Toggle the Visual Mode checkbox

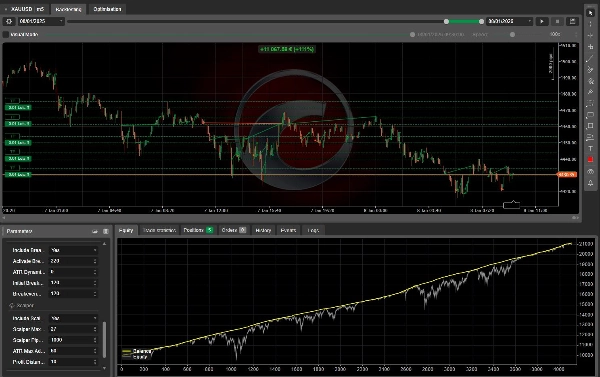(x=5, y=34)
